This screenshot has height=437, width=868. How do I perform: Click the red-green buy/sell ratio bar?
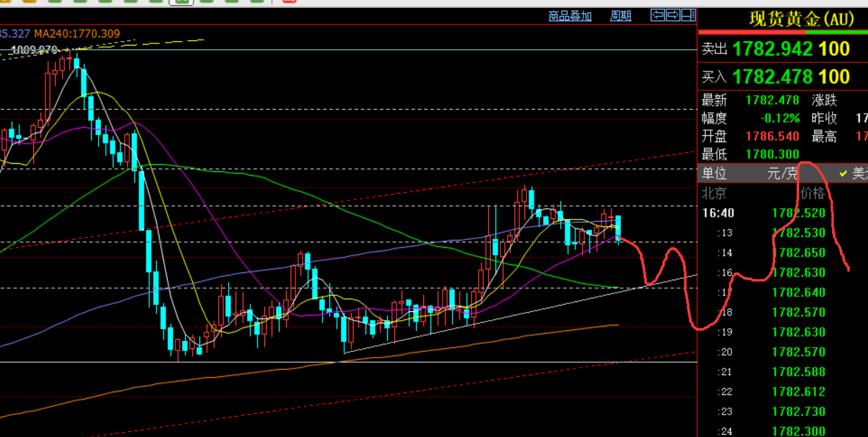click(783, 33)
